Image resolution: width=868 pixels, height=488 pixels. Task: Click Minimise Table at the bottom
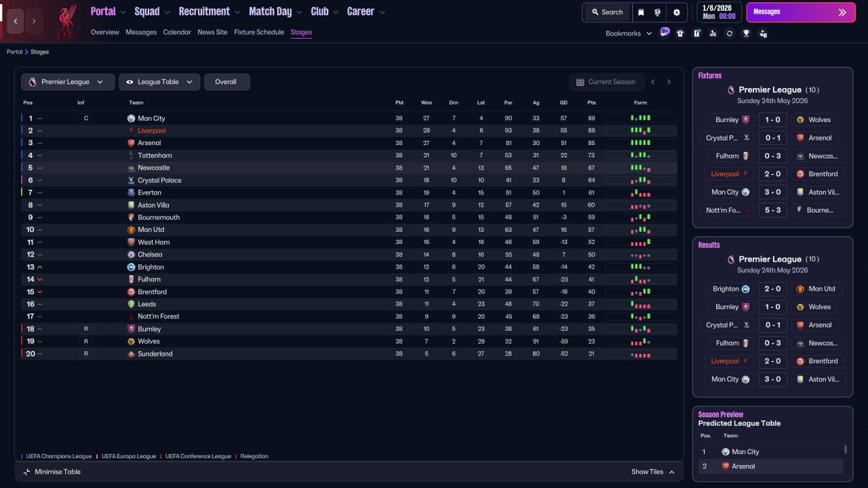point(52,472)
